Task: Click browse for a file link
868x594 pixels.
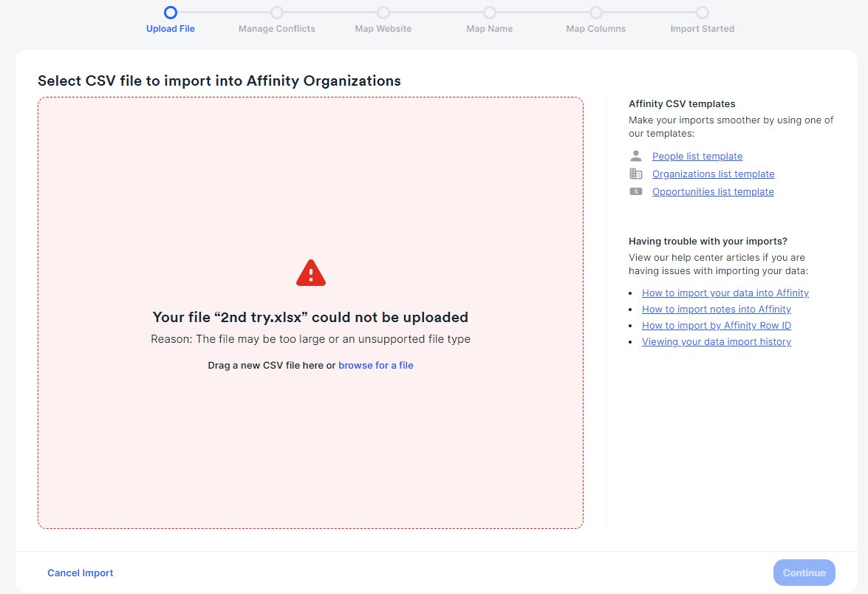Action: coord(376,366)
